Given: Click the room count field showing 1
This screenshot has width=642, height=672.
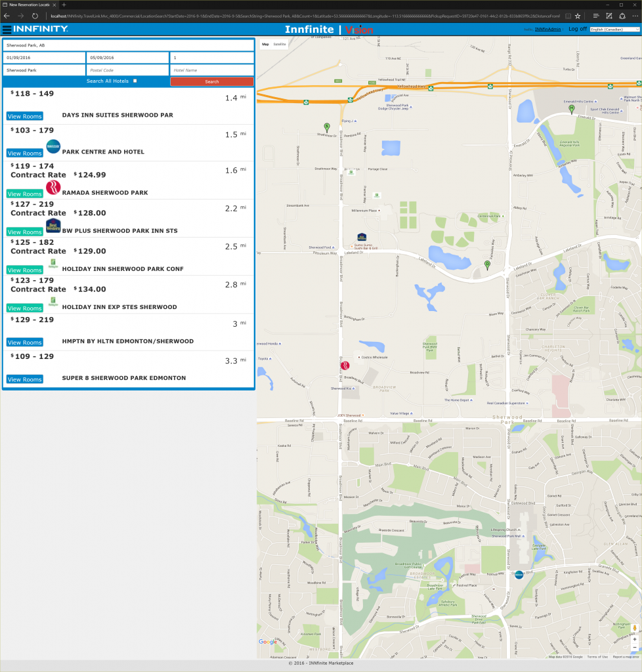Looking at the screenshot, I should (x=212, y=58).
